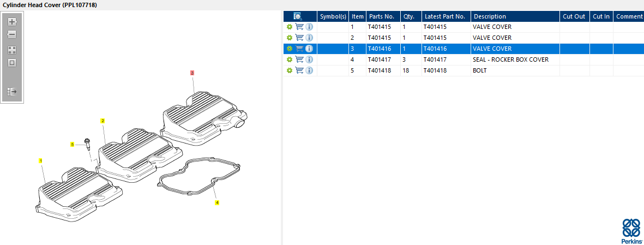The image size is (644, 245).
Task: Sort by Latest Part No. column header
Action: (445, 16)
